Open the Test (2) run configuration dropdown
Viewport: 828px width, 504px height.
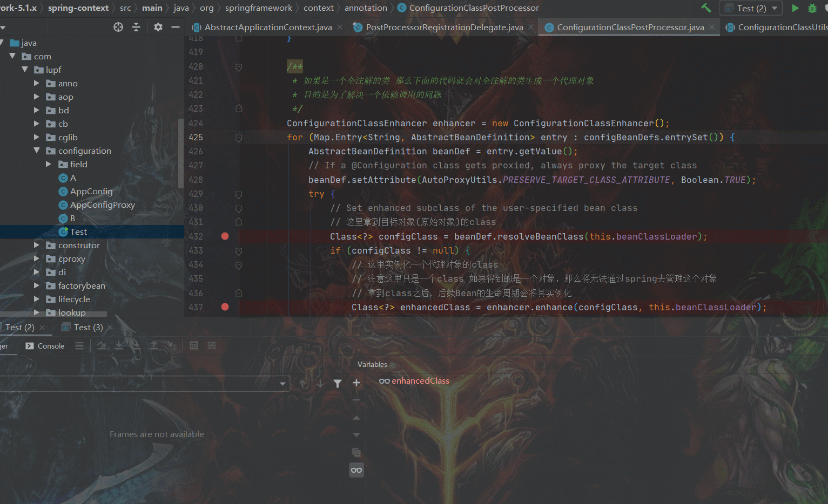[751, 8]
